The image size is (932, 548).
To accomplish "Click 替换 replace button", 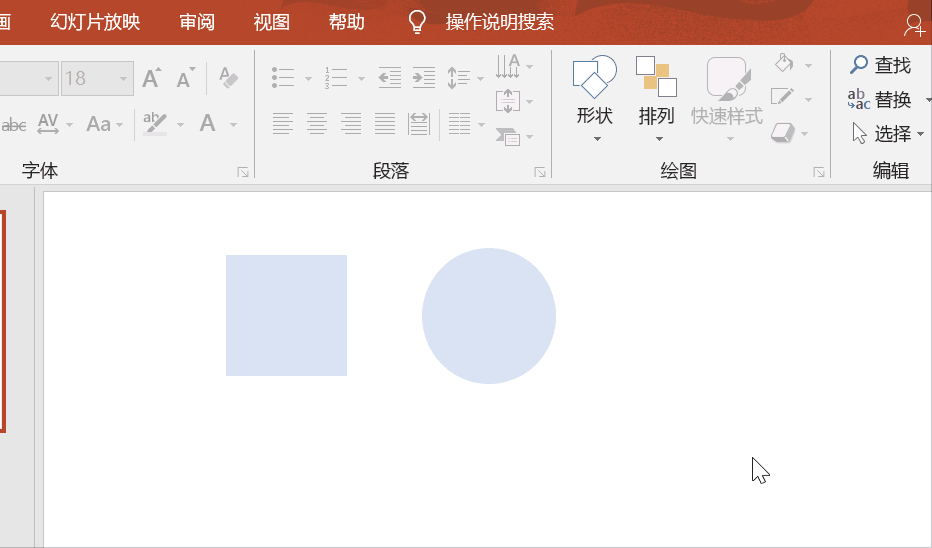I will (880, 99).
